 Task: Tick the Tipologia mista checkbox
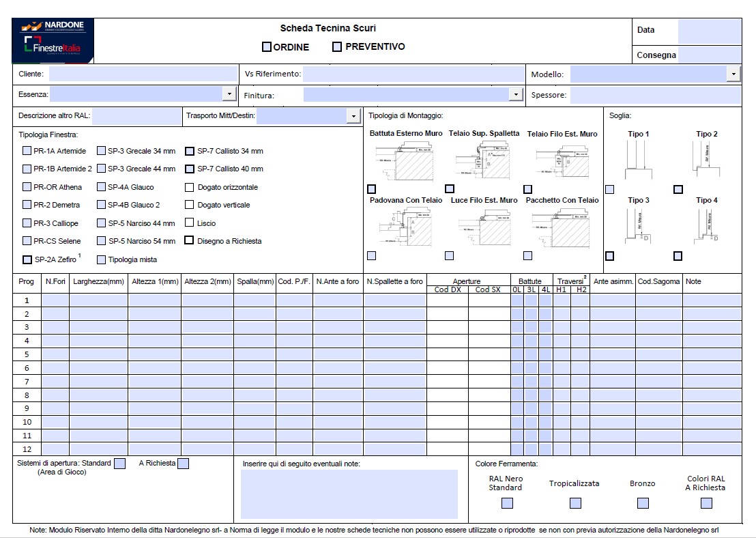coord(101,259)
